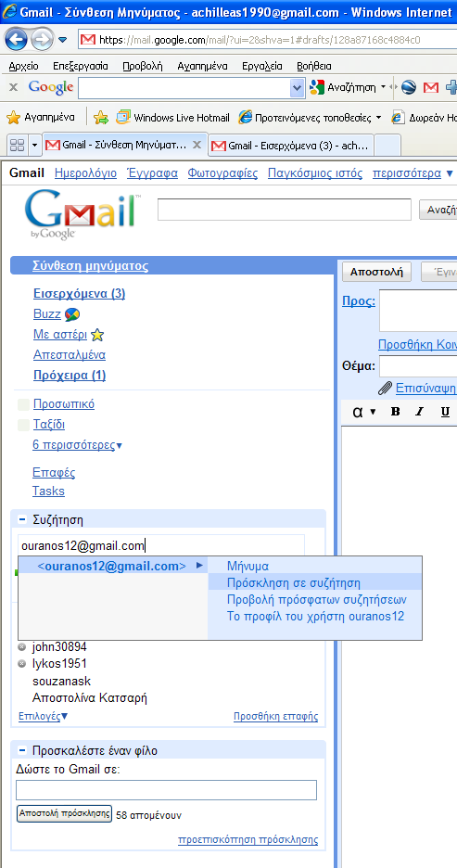This screenshot has width=457, height=868.
Task: Click the Gmail envelope icon on Google Toolbar
Action: [431, 87]
